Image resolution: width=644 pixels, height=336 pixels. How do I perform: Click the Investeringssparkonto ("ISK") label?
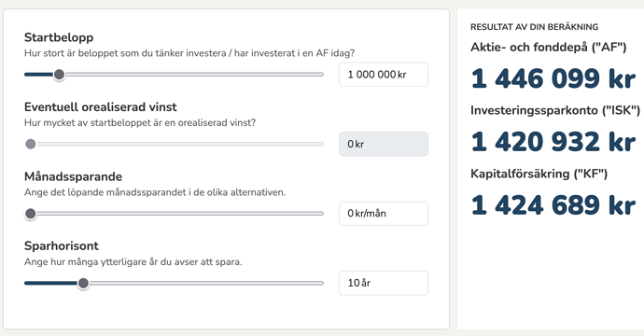tap(555, 110)
